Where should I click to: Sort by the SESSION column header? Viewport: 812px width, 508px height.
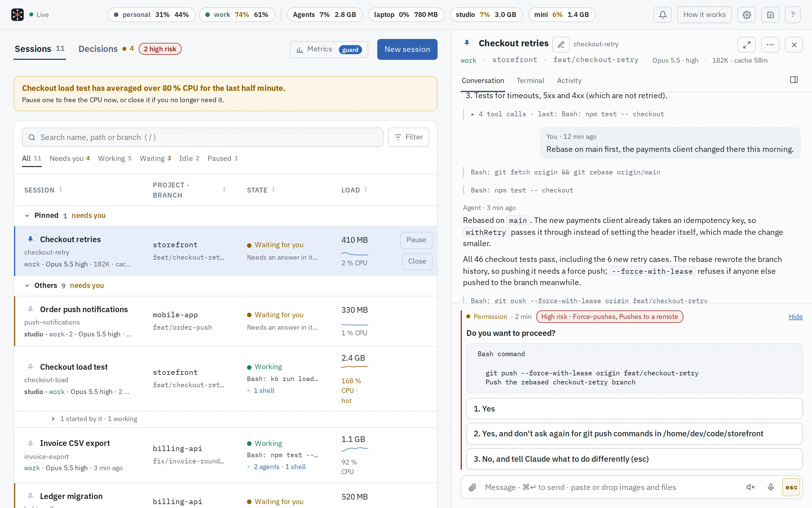[x=43, y=190]
